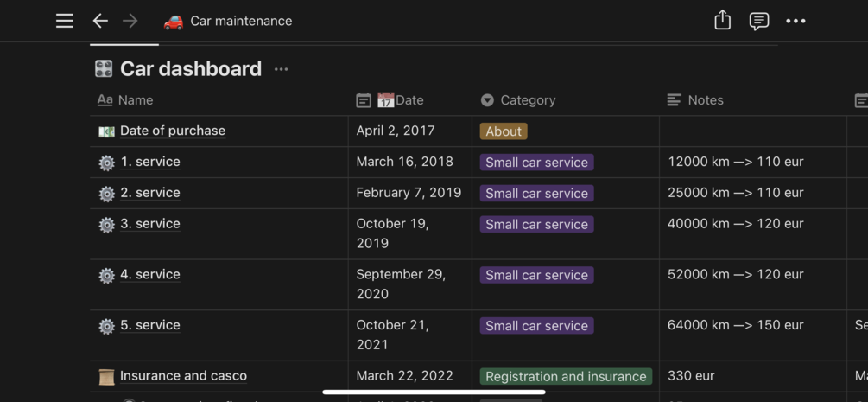
Task: Select the brown About category tag
Action: [x=504, y=131]
